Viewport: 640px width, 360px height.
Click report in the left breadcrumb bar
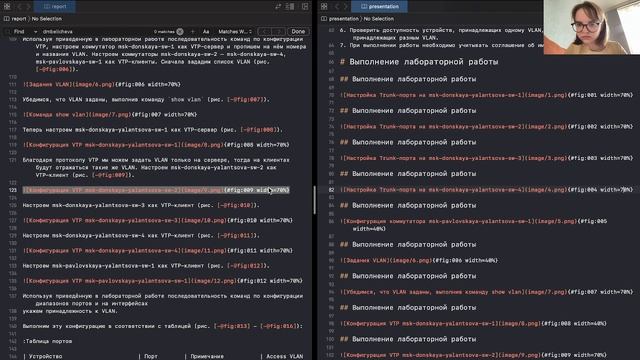tap(19, 19)
